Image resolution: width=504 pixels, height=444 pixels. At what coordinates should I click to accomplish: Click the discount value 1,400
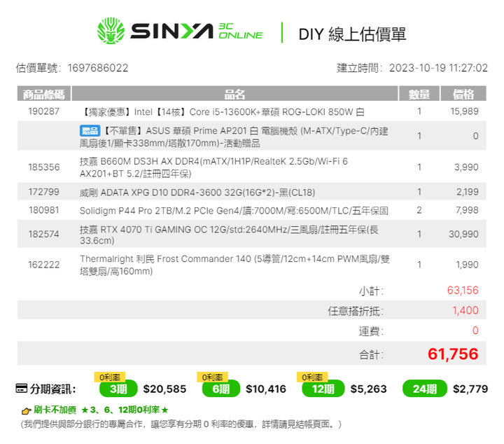click(x=465, y=310)
